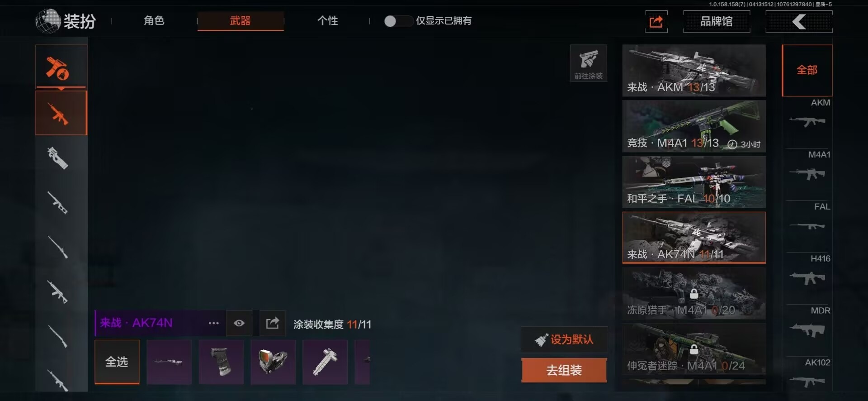Switch to the 角色 tab
This screenshot has width=868, height=401.
point(154,21)
